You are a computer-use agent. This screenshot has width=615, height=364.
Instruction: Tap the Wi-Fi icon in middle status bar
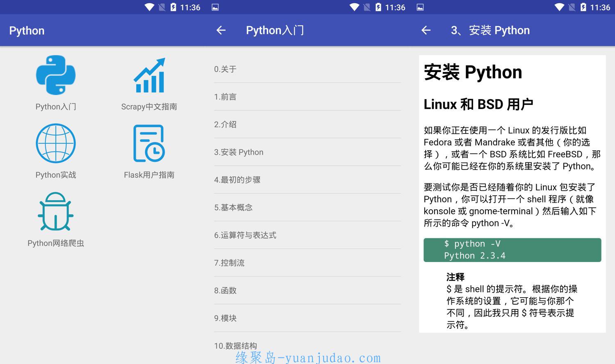355,7
